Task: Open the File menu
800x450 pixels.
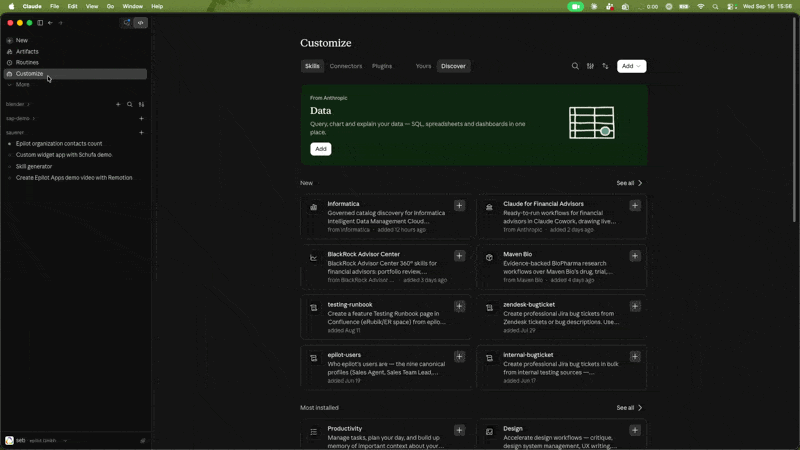Action: [x=54, y=7]
